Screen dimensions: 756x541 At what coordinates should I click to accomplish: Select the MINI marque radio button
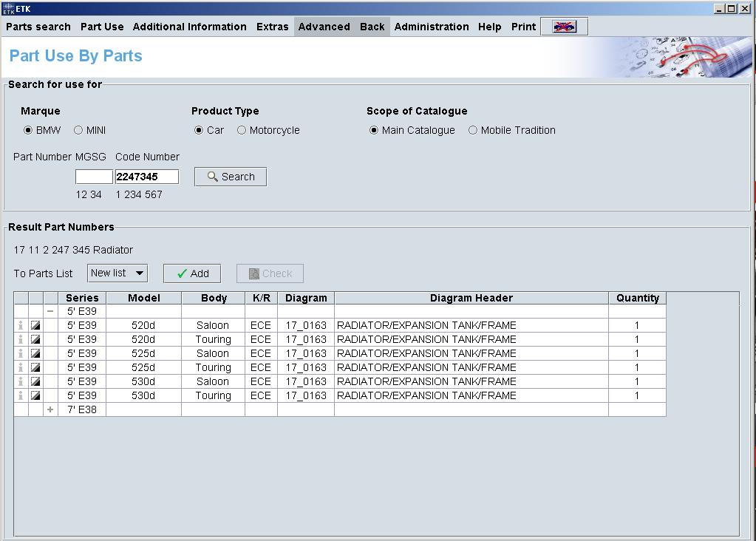pyautogui.click(x=78, y=131)
